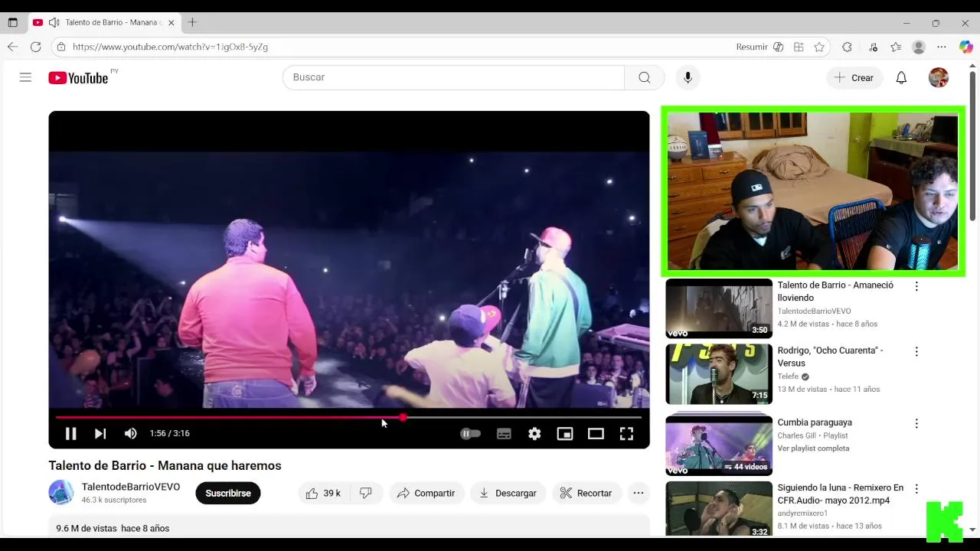This screenshot has height=551, width=980.
Task: Open title 'Talento de Barrio - Amaneció lloviendo'
Action: 835,292
